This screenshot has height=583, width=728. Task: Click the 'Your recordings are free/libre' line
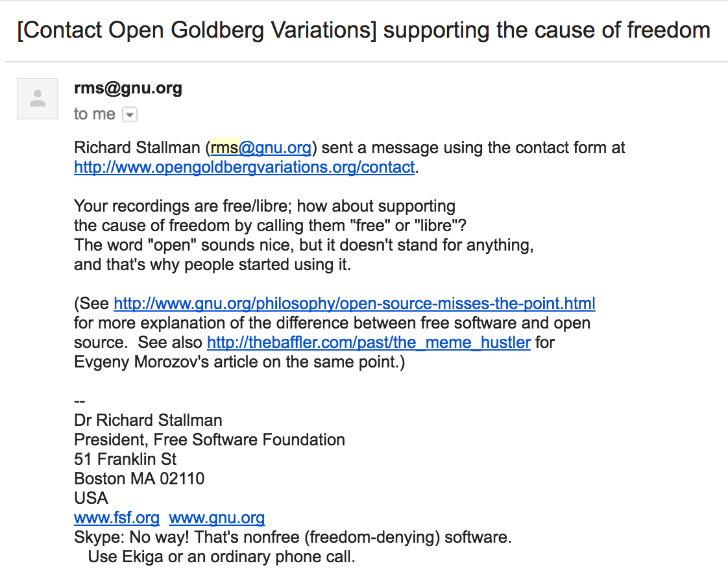point(265,206)
